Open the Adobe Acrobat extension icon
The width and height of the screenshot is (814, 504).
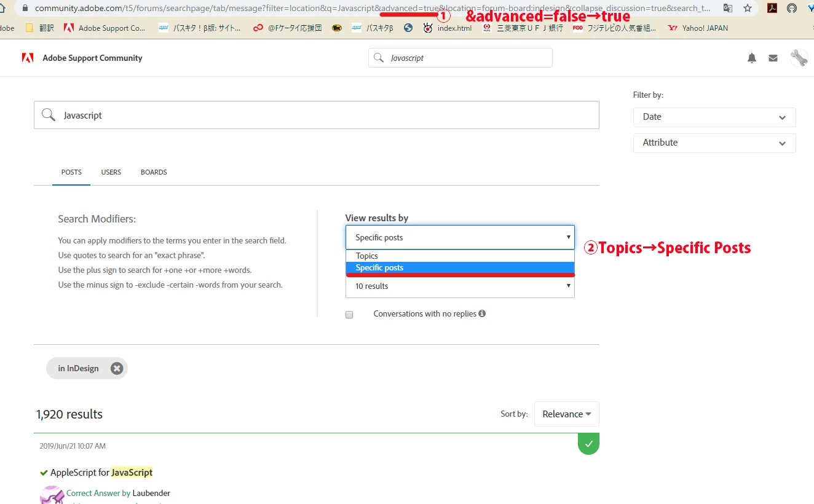coord(773,8)
